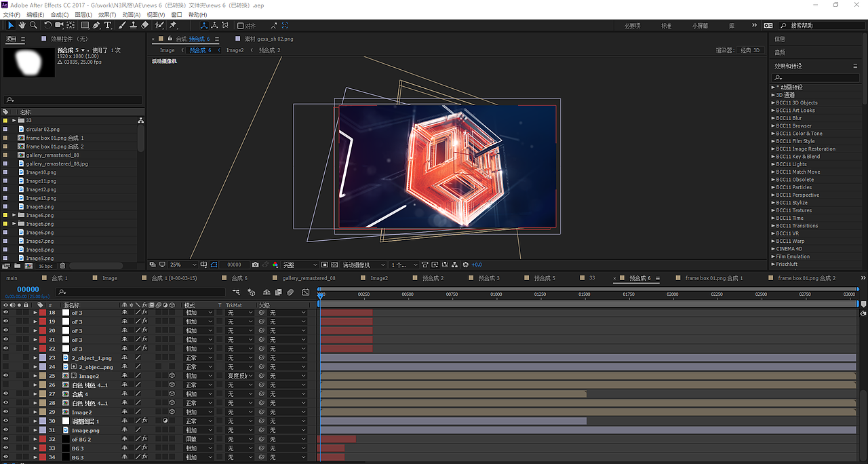Expand layer 30 调整图层 1 properties
This screenshot has width=868, height=464.
click(35, 421)
